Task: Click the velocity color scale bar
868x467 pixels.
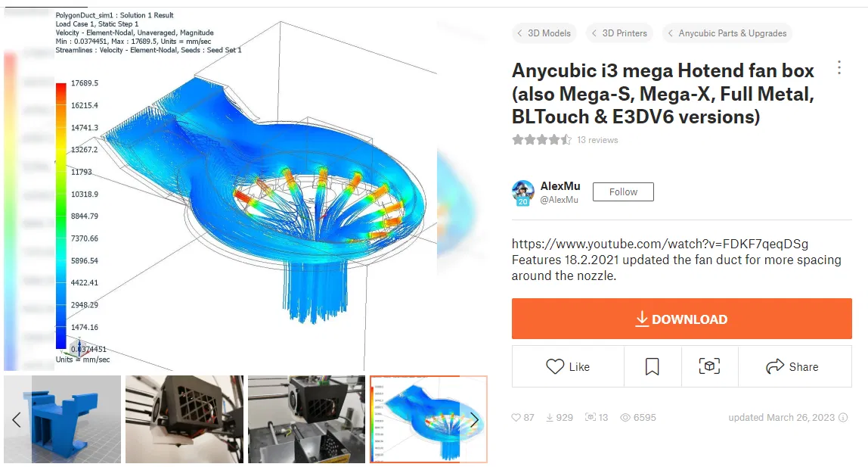Action: 61,216
